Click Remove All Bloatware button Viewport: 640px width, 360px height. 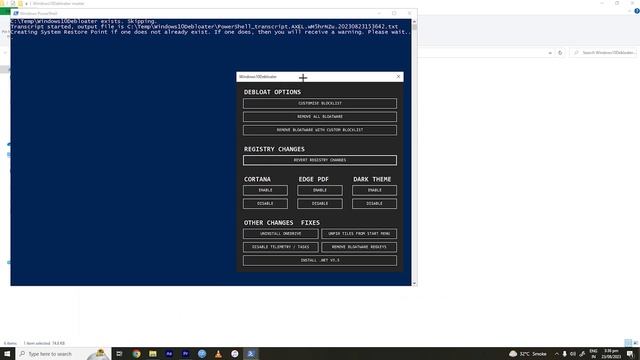tap(320, 117)
